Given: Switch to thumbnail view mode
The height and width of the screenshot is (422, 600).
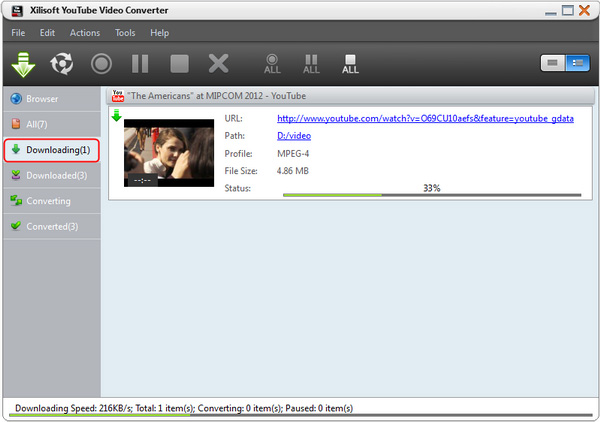Looking at the screenshot, I should coord(552,63).
